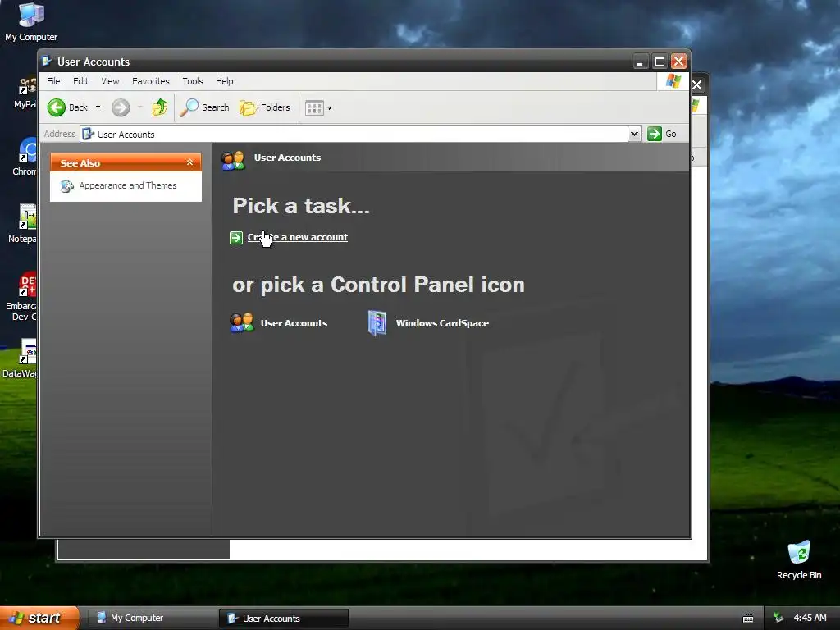
Task: Click the Windows flag logo in menu bar
Action: [x=673, y=81]
